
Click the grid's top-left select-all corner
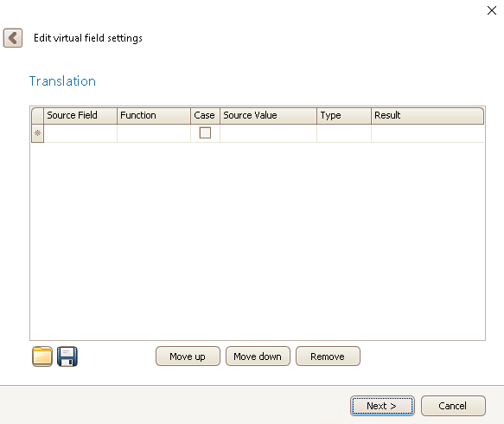click(38, 115)
